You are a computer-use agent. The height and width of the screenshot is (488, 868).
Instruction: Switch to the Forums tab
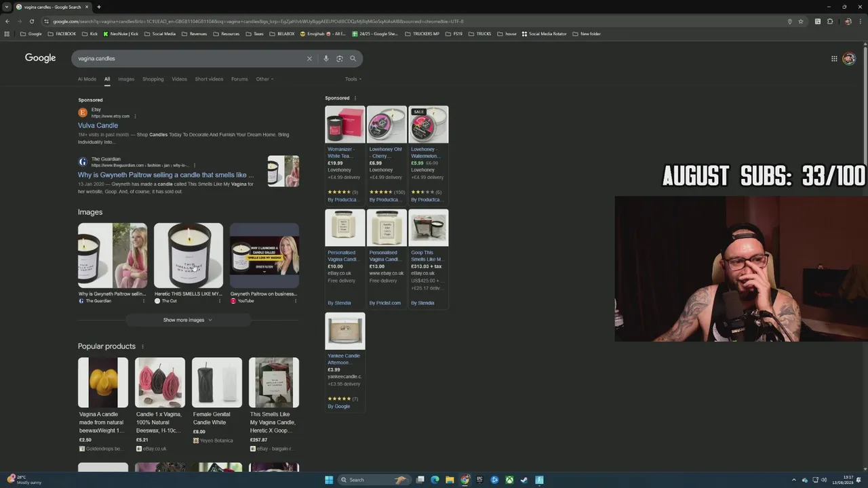239,79
